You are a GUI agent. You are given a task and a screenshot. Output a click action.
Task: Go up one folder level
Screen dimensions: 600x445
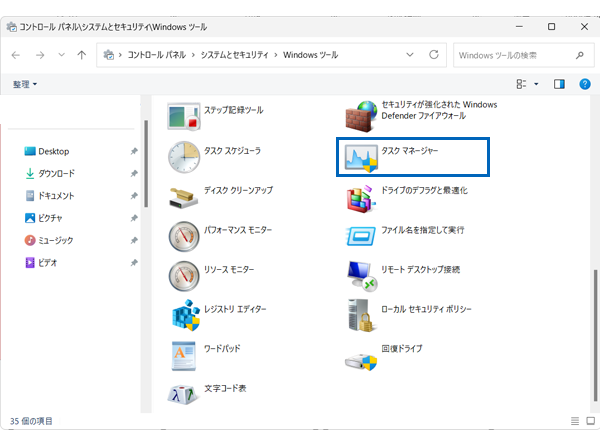pos(82,55)
